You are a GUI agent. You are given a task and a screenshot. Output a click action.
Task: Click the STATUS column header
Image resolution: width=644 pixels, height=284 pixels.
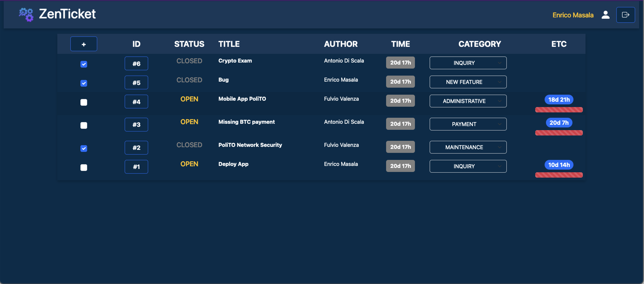tap(189, 44)
